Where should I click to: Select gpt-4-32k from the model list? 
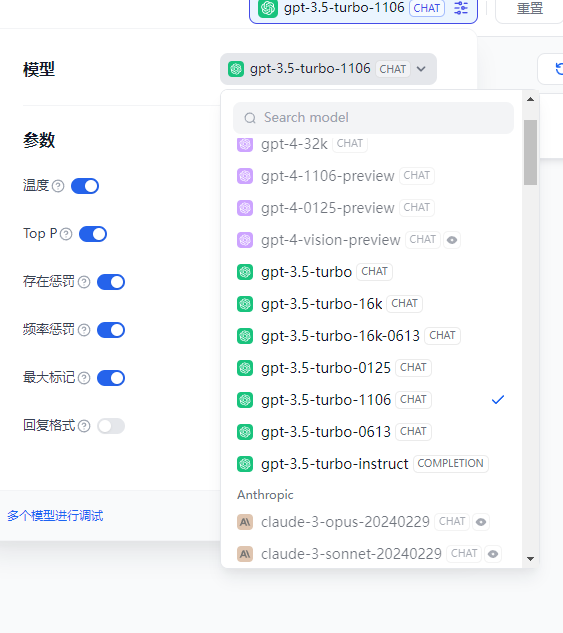coord(371,144)
